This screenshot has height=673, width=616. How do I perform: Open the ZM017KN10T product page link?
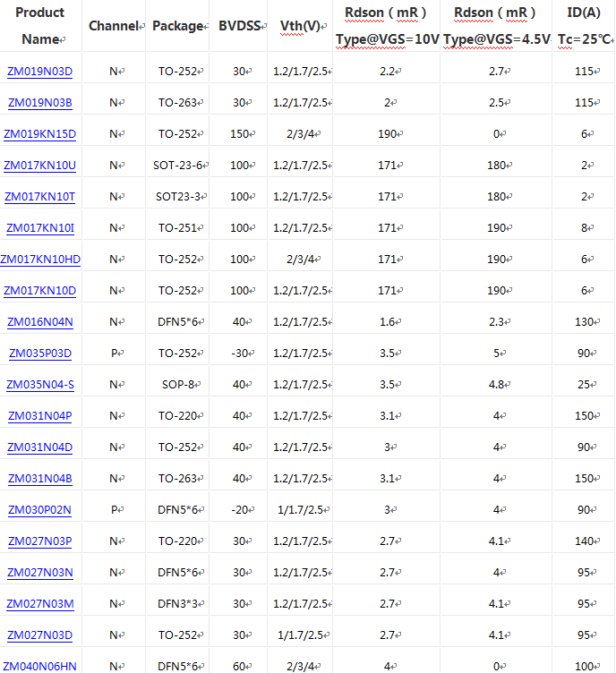point(39,197)
